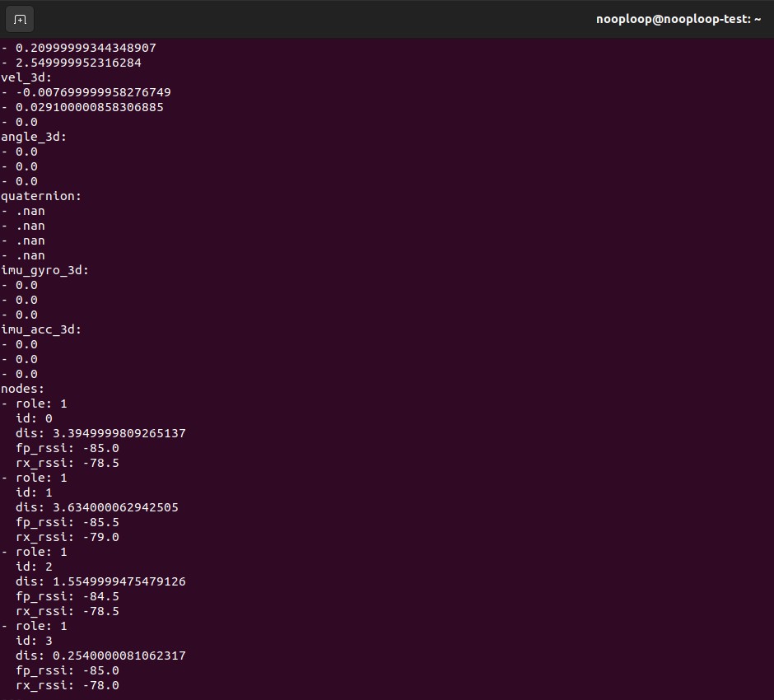Image resolution: width=774 pixels, height=700 pixels.
Task: Click the velocity value -0.007699999958276749
Action: (93, 92)
